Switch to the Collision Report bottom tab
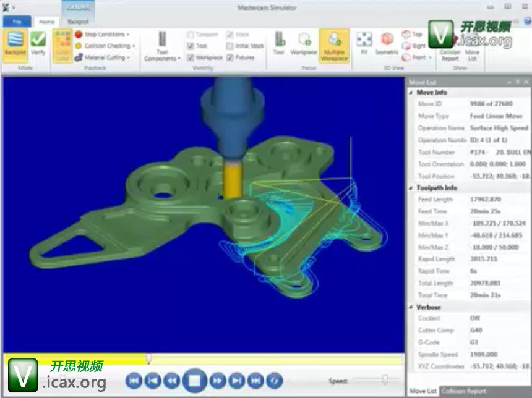 (x=464, y=391)
